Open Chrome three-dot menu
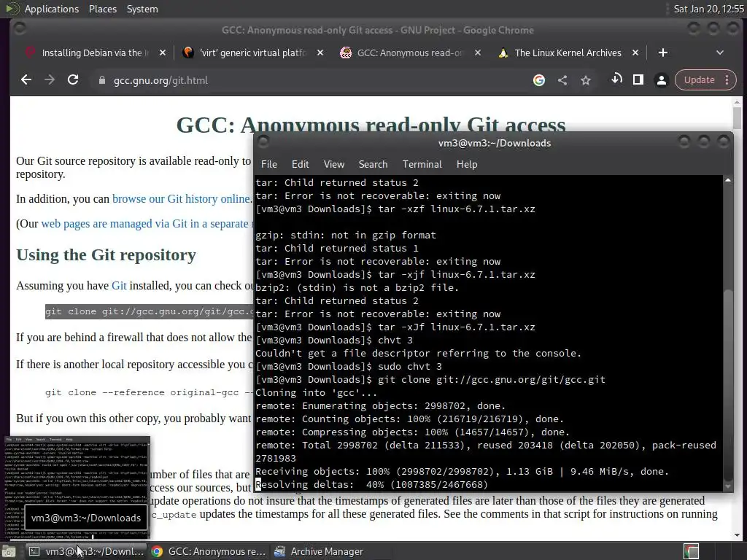Image resolution: width=747 pixels, height=560 pixels. 727,80
